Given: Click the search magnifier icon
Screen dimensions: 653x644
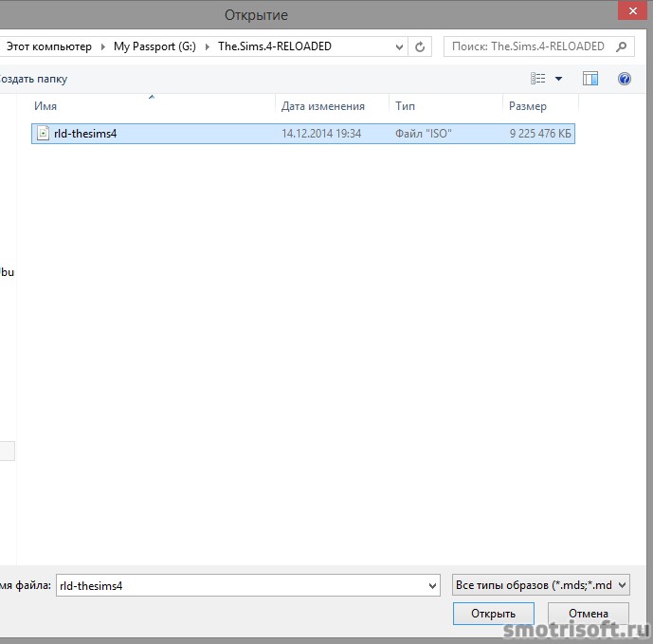Looking at the screenshot, I should 621,46.
